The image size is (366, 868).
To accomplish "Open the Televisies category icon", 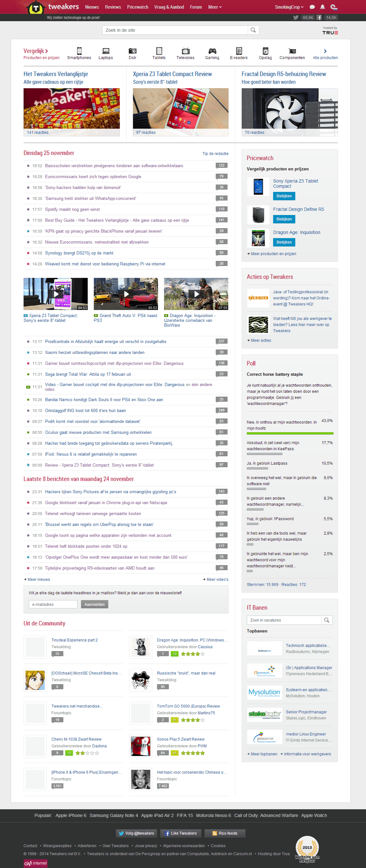I will pos(185,51).
